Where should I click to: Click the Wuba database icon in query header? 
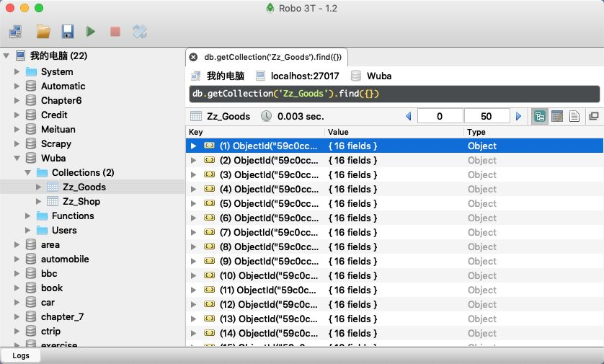[356, 76]
